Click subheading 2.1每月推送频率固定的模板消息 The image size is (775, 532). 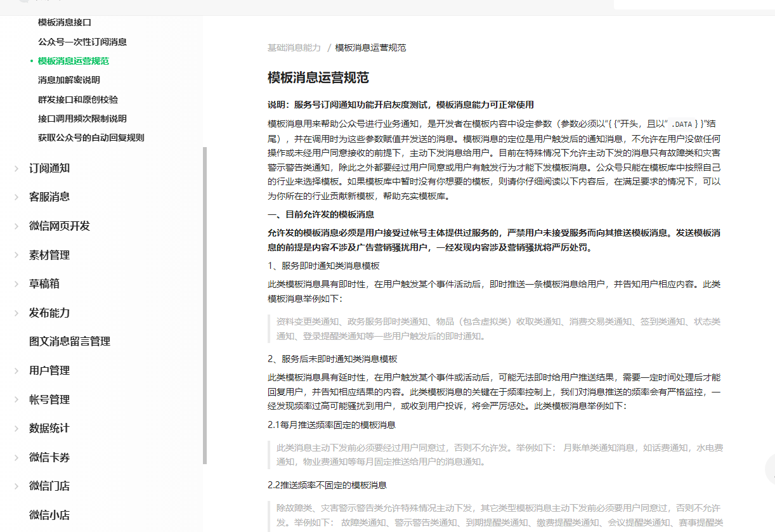point(332,424)
